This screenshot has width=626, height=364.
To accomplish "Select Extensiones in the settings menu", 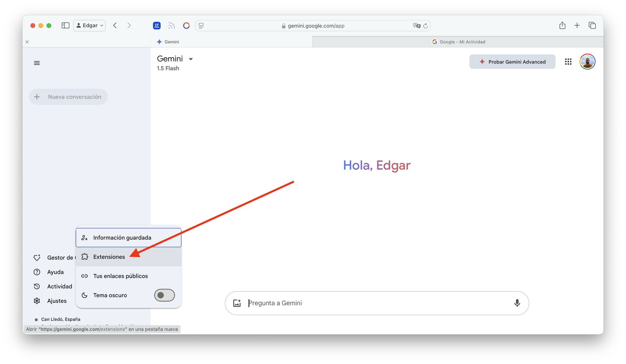I will 128,257.
